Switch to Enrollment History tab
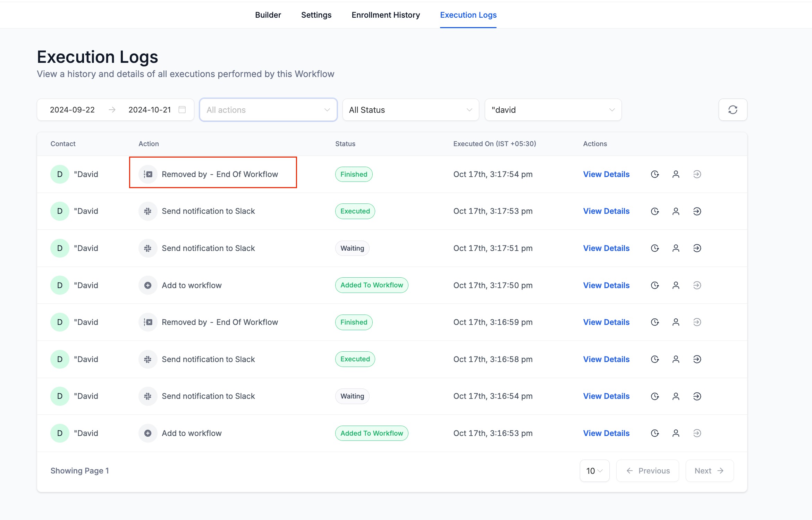 tap(386, 15)
